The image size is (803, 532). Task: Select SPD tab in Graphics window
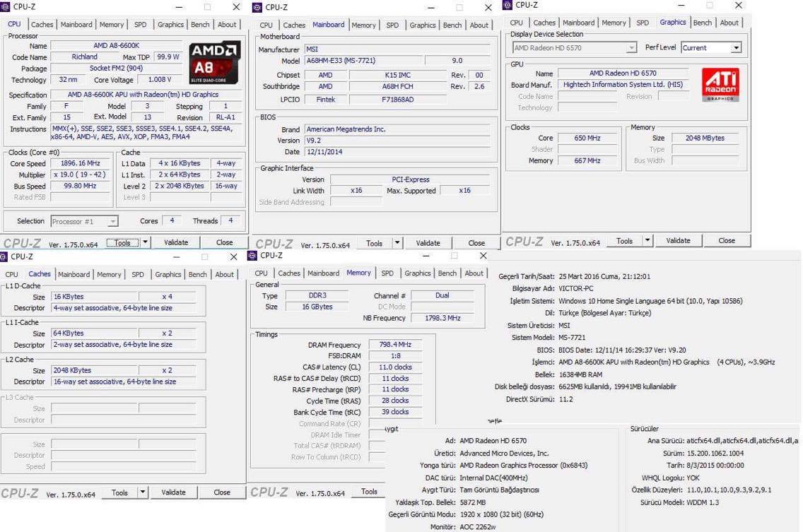(x=643, y=23)
